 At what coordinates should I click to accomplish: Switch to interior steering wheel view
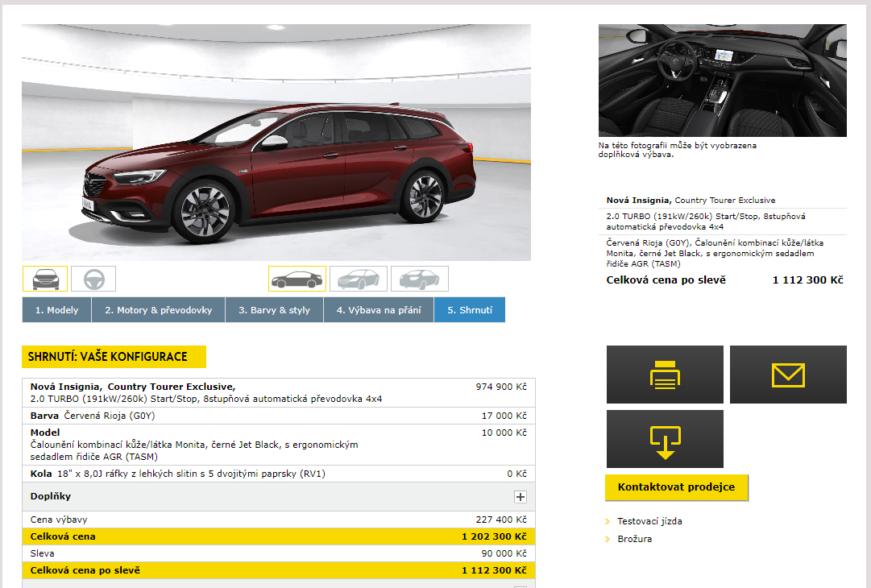pos(93,279)
